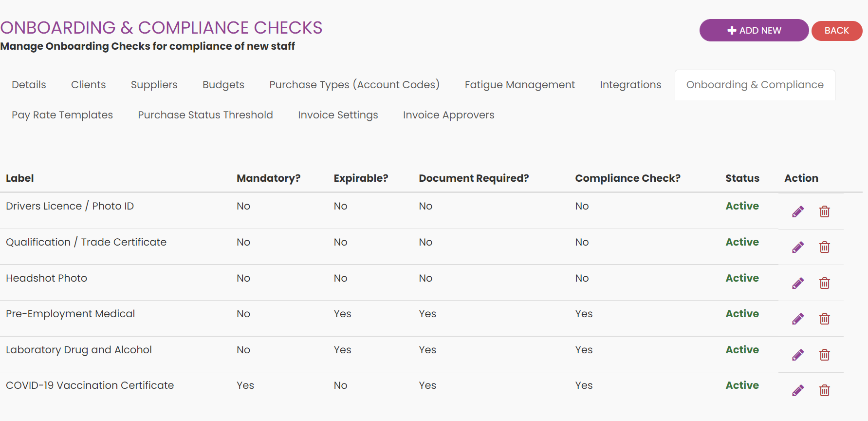The height and width of the screenshot is (421, 868).
Task: Go back using the Back button
Action: coord(837,31)
